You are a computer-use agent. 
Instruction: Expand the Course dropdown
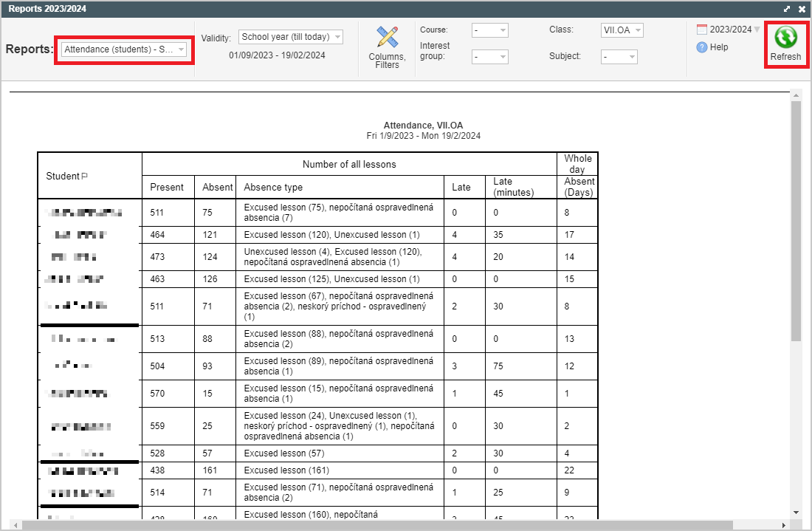[x=490, y=30]
